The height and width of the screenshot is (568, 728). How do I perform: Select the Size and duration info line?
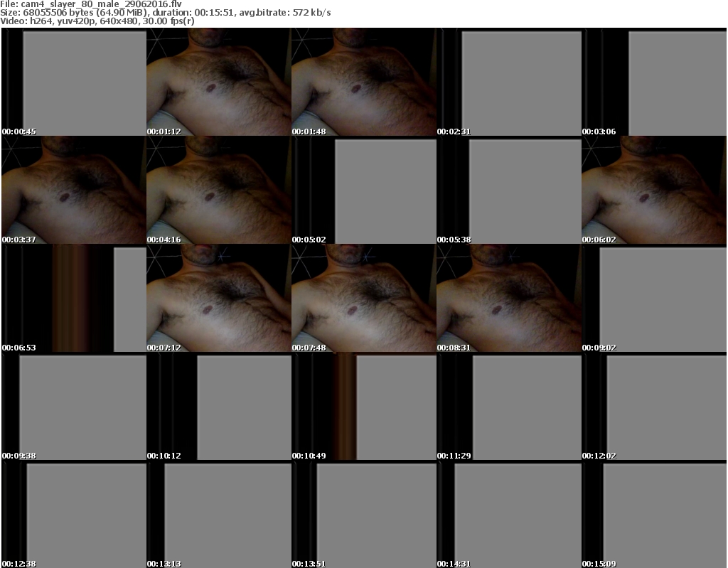coord(165,13)
